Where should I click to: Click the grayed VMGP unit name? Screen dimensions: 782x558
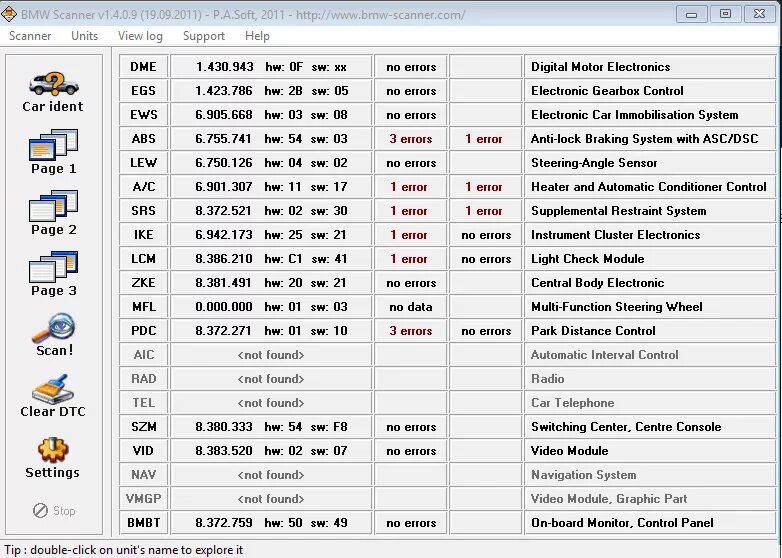(144, 499)
